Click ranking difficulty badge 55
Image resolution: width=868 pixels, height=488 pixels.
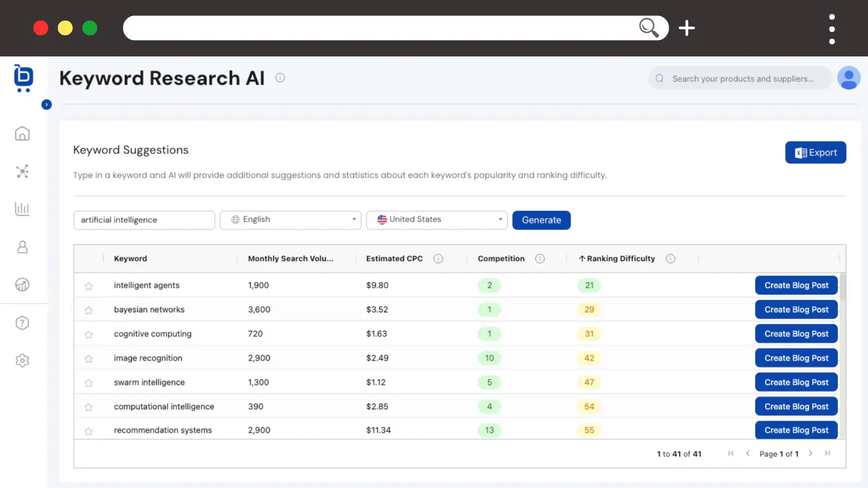589,430
